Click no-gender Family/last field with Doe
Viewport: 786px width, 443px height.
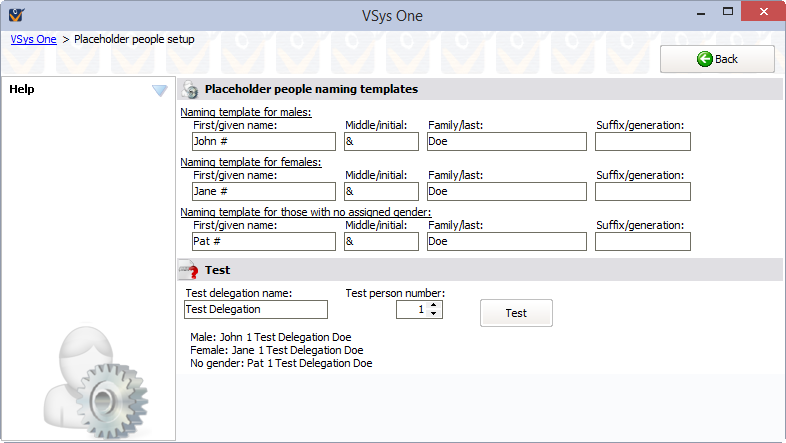point(506,242)
